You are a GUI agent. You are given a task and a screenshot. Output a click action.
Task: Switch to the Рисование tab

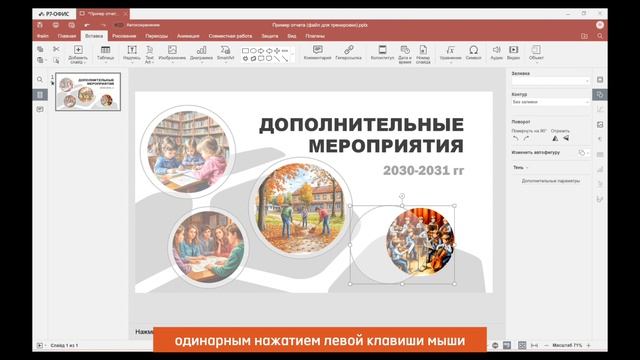pyautogui.click(x=124, y=36)
